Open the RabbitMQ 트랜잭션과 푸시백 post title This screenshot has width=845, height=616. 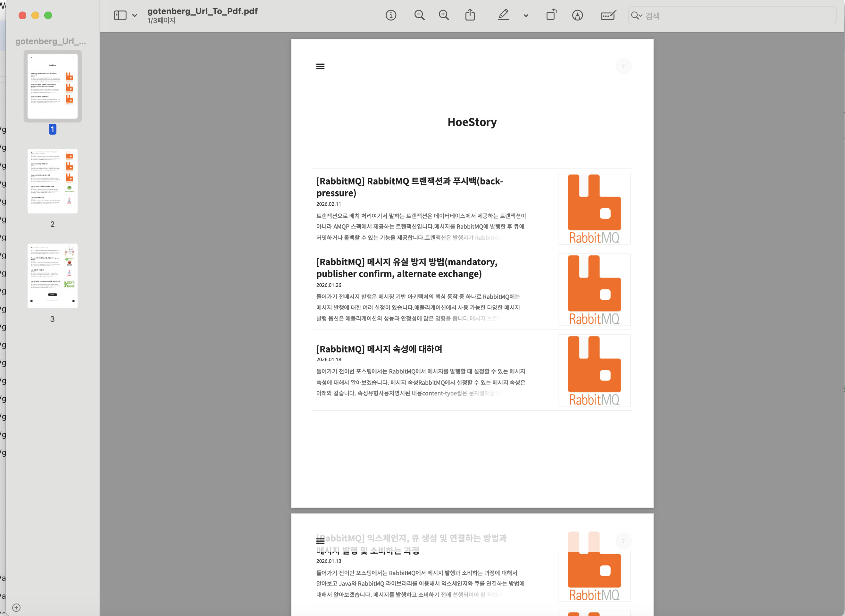pos(410,187)
